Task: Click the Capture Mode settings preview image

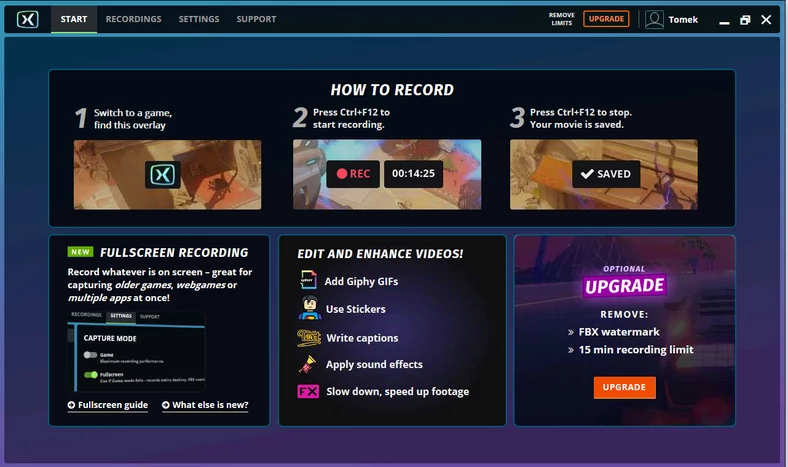Action: pyautogui.click(x=137, y=351)
